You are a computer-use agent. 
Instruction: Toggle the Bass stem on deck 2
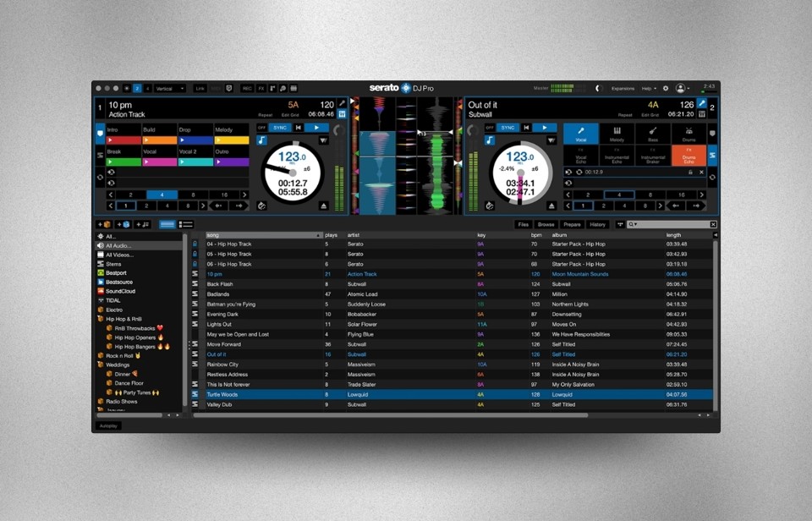click(x=653, y=134)
